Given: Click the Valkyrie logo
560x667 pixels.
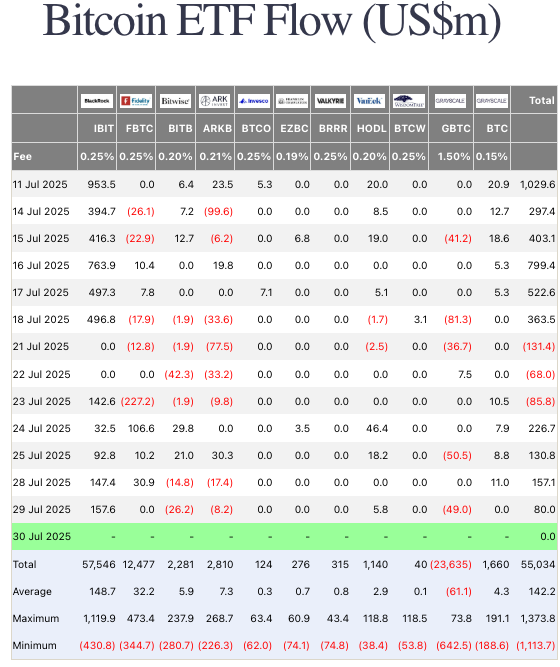Looking at the screenshot, I should pyautogui.click(x=331, y=101).
